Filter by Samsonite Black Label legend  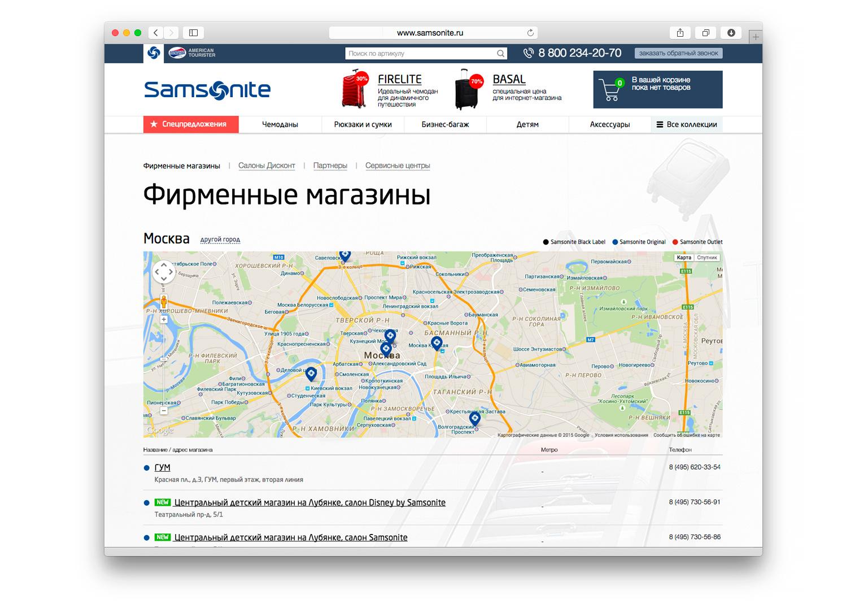pyautogui.click(x=574, y=242)
